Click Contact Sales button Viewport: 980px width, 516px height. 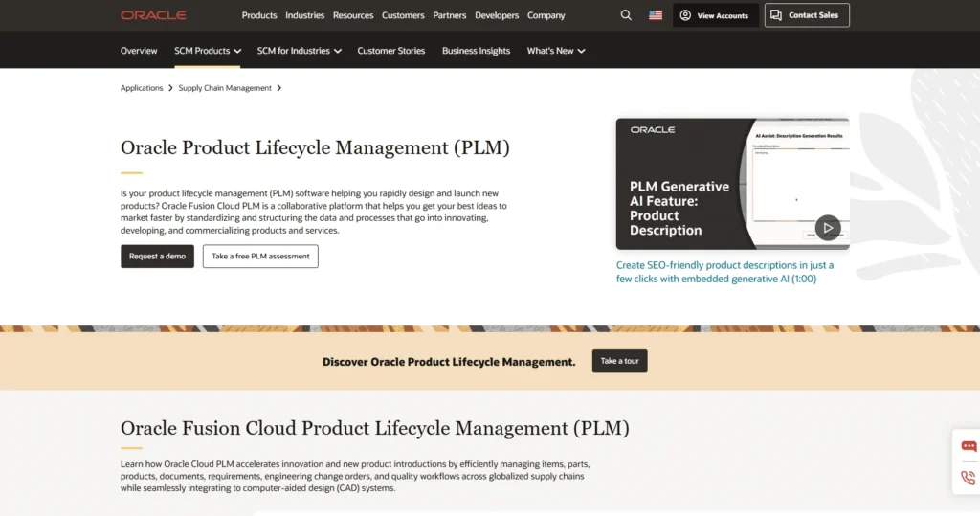click(807, 15)
